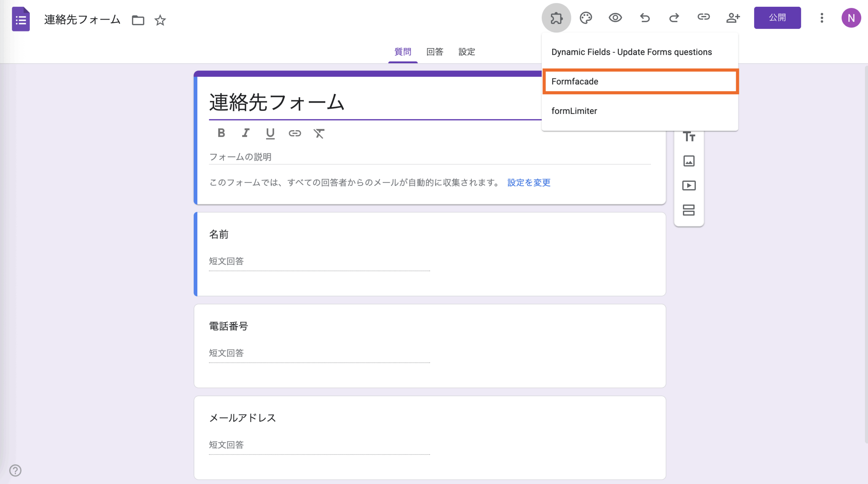The height and width of the screenshot is (484, 868).
Task: Switch to the 回答 tab
Action: (435, 52)
